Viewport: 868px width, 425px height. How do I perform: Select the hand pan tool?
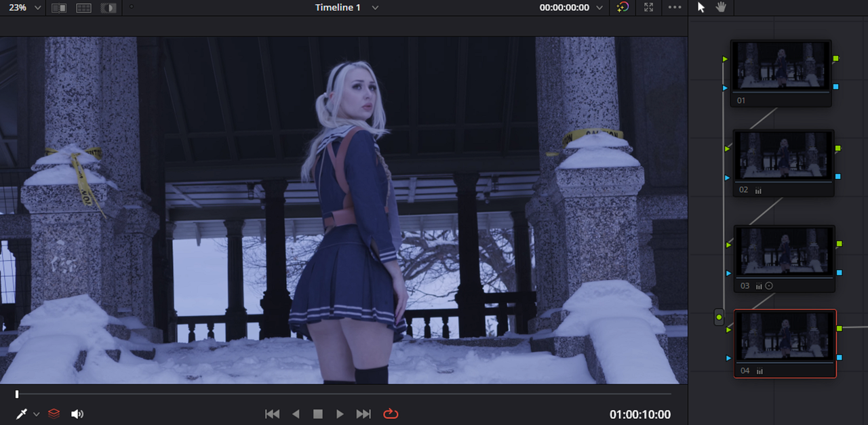pos(721,7)
